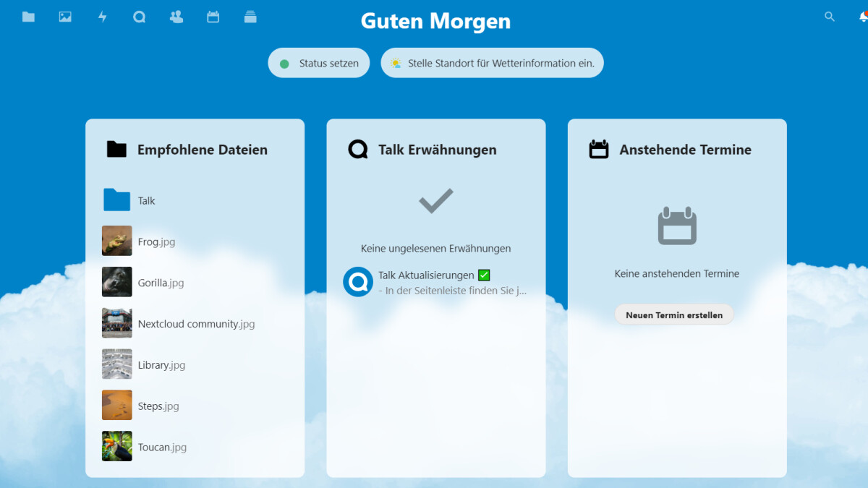Screen dimensions: 868x488
Task: Open the Frog.jpg thumbnail
Action: pos(116,241)
